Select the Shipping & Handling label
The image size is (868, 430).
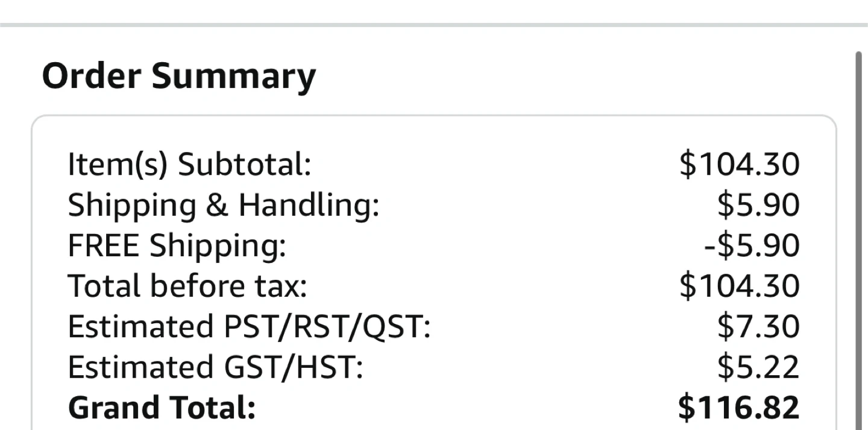[224, 206]
